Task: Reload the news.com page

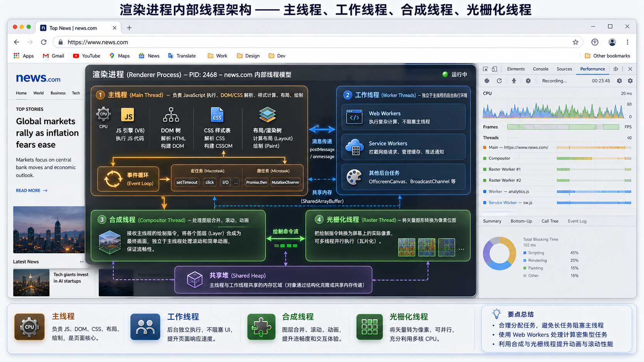Action: click(x=44, y=42)
